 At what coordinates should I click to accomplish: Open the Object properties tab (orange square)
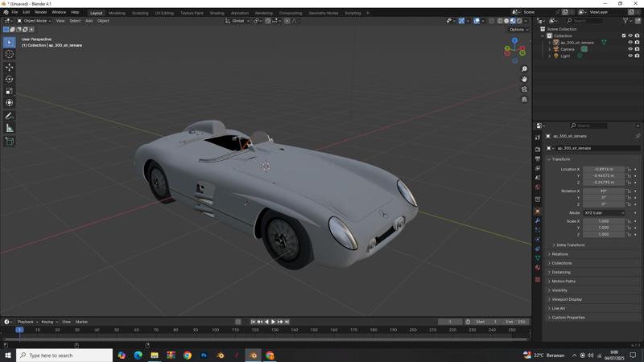[538, 211]
